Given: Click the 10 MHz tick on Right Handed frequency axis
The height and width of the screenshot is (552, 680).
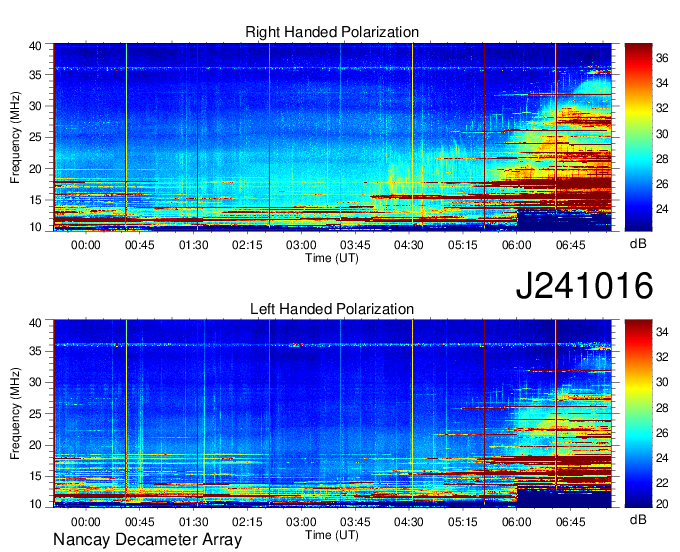Looking at the screenshot, I should pyautogui.click(x=35, y=227).
